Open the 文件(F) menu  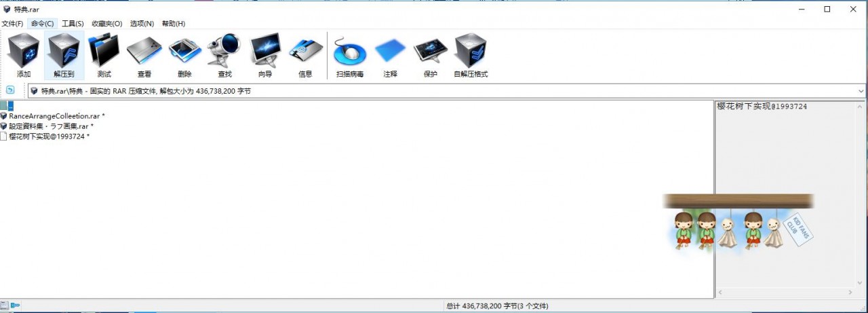12,23
